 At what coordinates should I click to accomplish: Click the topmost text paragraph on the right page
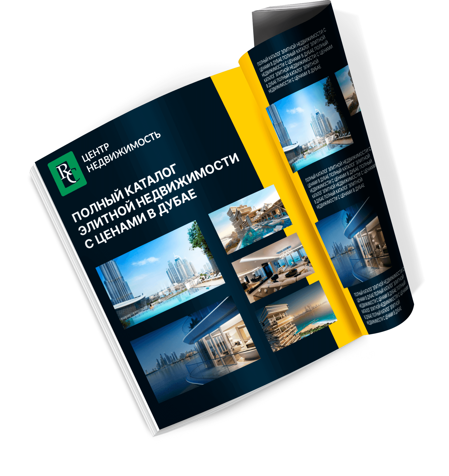tap(295, 60)
